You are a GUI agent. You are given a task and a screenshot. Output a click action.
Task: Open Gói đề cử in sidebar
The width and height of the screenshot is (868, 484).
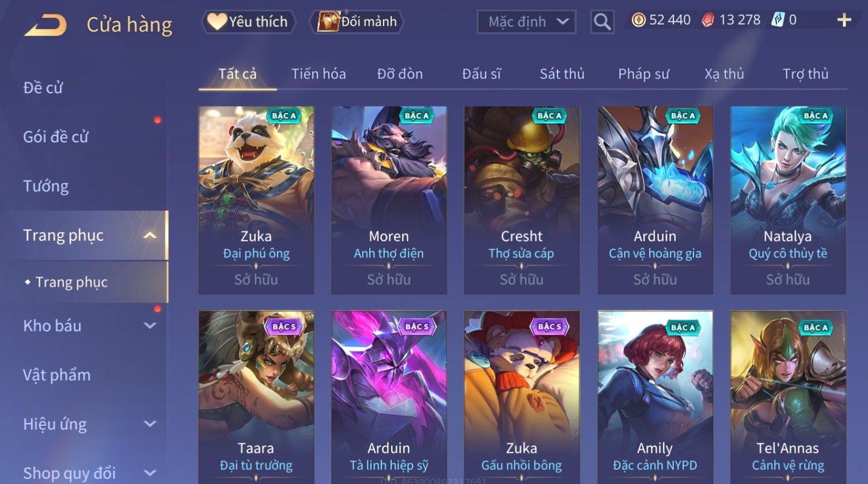pos(56,137)
